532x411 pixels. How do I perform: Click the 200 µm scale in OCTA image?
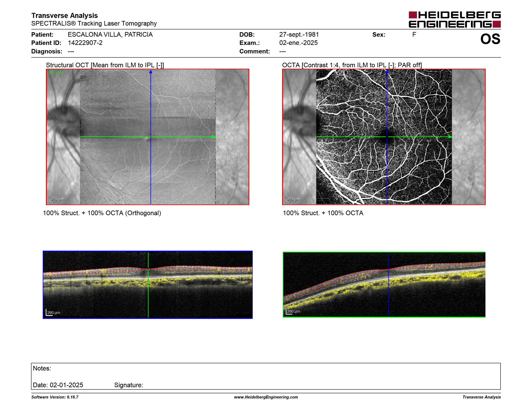[x=293, y=199]
